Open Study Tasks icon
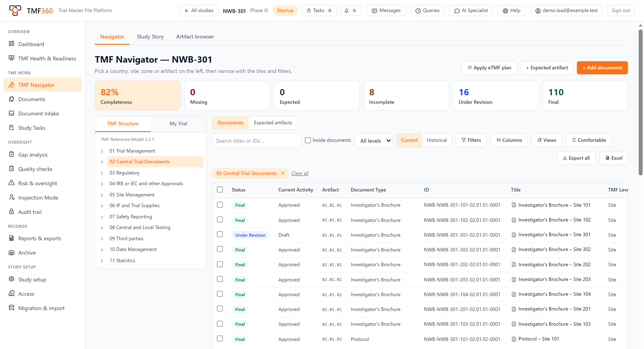 [x=11, y=128]
